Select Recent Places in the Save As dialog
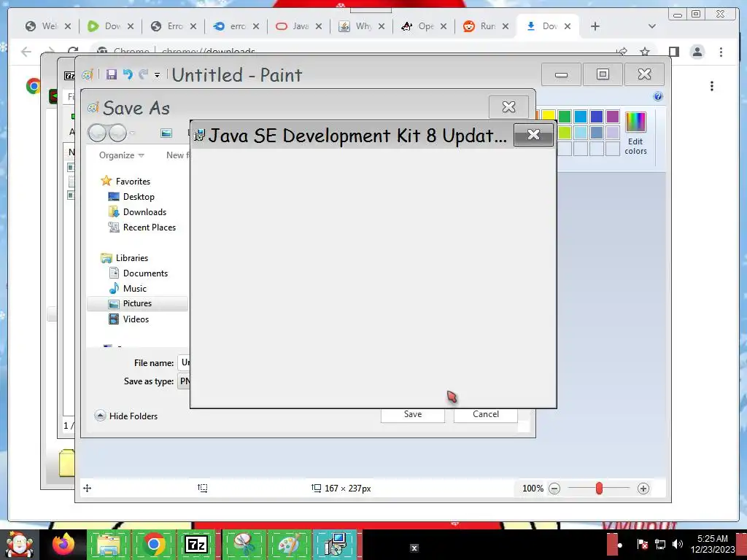This screenshot has width=747, height=560. [x=142, y=227]
